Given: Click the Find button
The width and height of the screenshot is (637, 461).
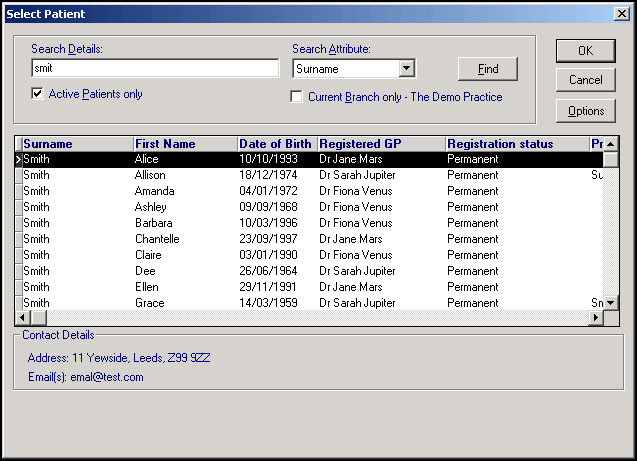Looking at the screenshot, I should (488, 69).
